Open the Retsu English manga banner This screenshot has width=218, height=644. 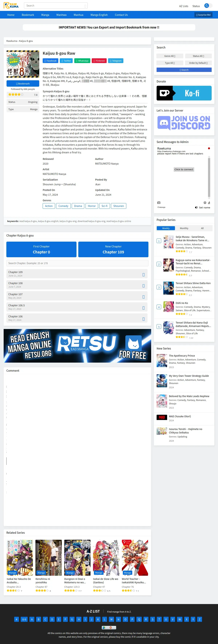[x=77, y=346]
